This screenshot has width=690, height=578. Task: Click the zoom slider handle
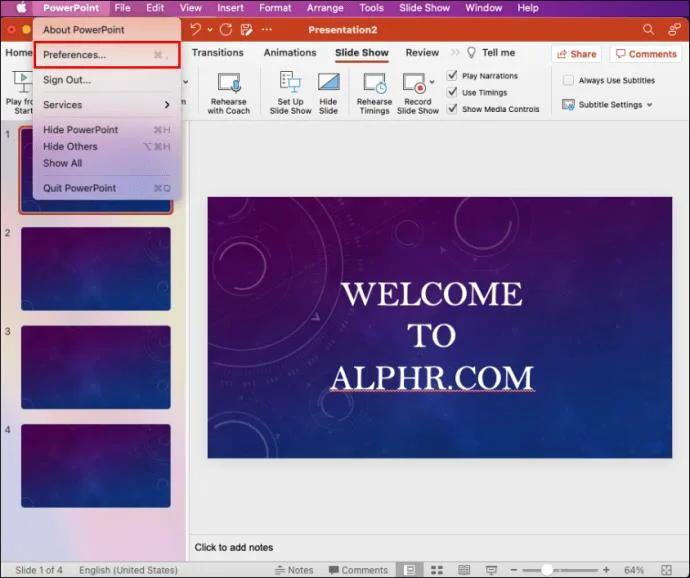click(x=547, y=570)
